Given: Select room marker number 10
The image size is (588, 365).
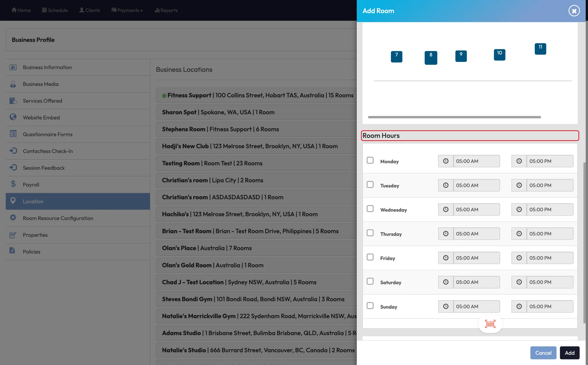Looking at the screenshot, I should click(499, 54).
